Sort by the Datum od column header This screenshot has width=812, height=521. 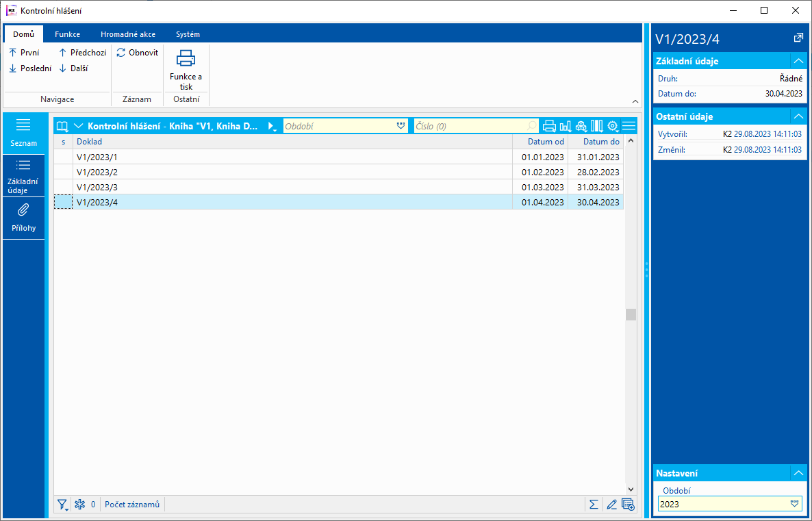click(x=540, y=142)
